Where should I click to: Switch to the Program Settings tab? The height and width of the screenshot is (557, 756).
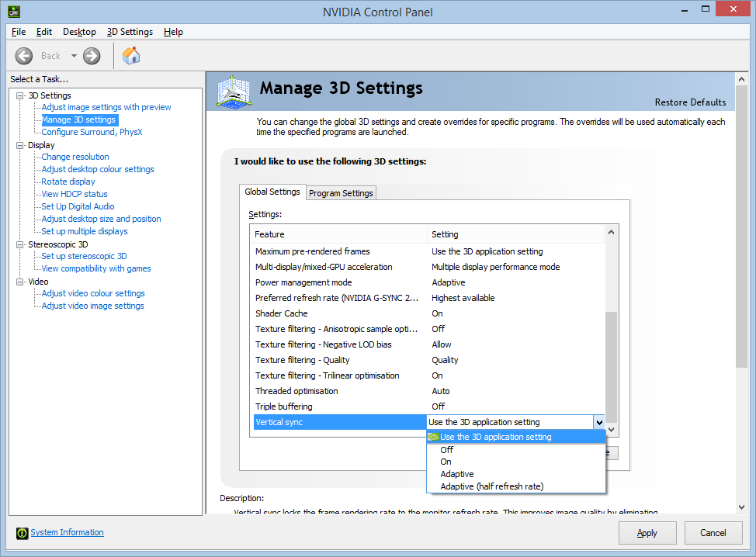[341, 193]
